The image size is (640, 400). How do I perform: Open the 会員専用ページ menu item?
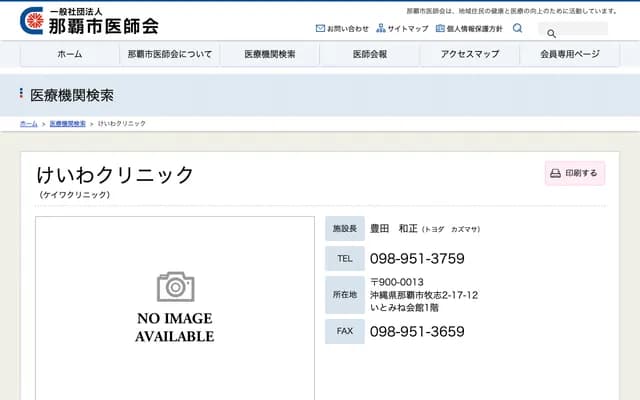[x=569, y=54]
